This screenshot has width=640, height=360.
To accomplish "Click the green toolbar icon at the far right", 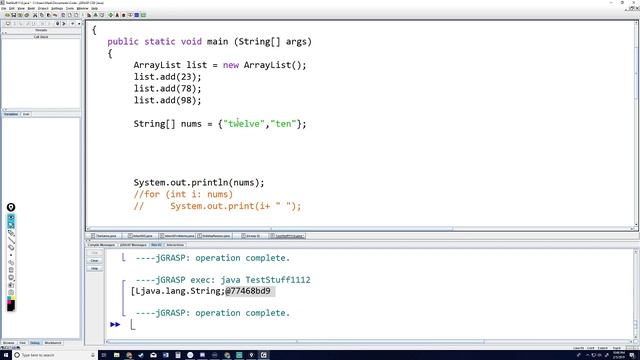I will tap(143, 15).
